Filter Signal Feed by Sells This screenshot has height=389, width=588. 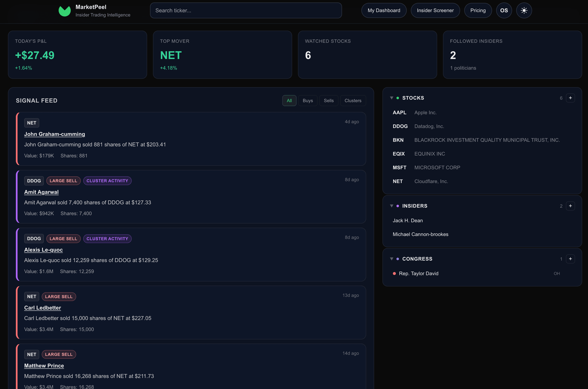coord(328,100)
